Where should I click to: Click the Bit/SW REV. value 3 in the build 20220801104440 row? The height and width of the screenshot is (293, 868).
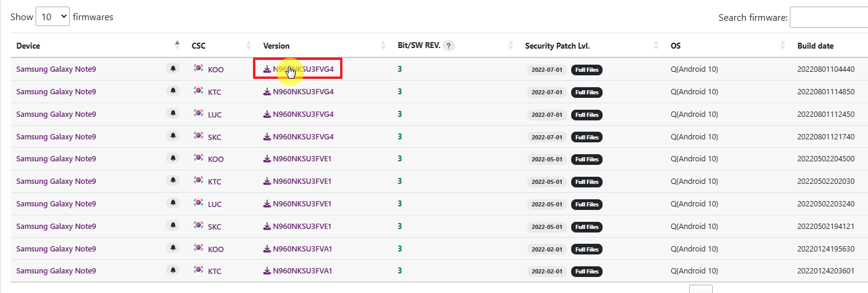pos(400,69)
